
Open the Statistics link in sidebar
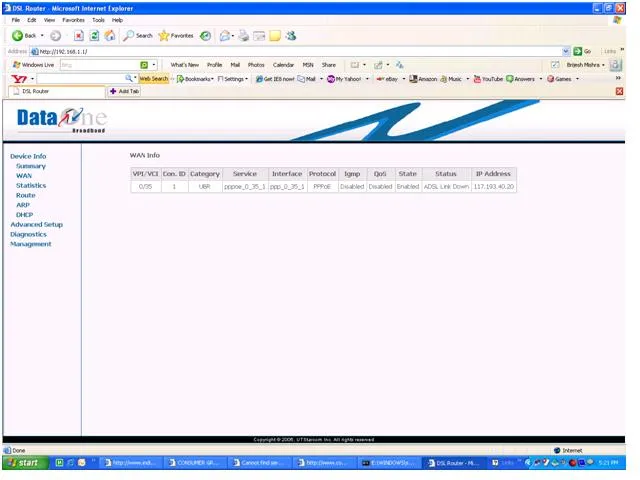[31, 185]
